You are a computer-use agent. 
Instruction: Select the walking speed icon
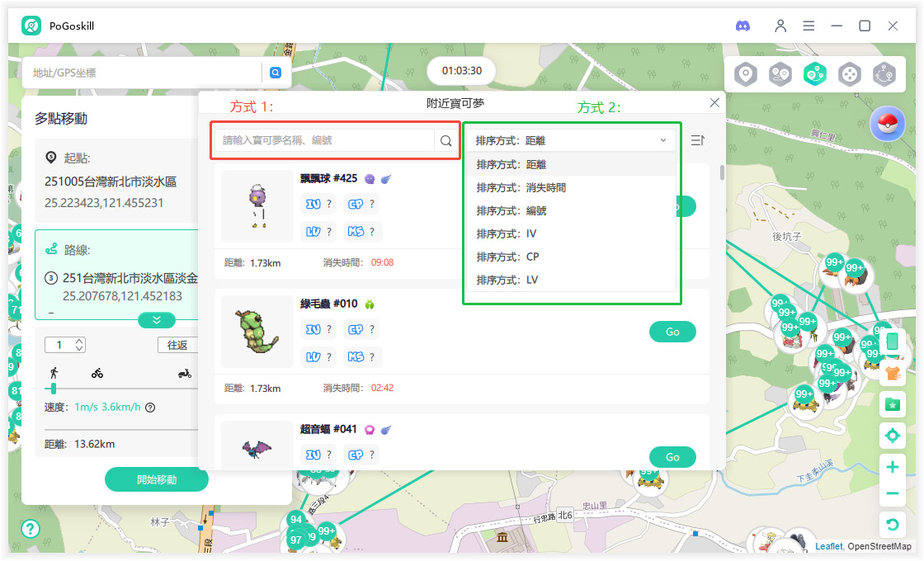coord(54,372)
